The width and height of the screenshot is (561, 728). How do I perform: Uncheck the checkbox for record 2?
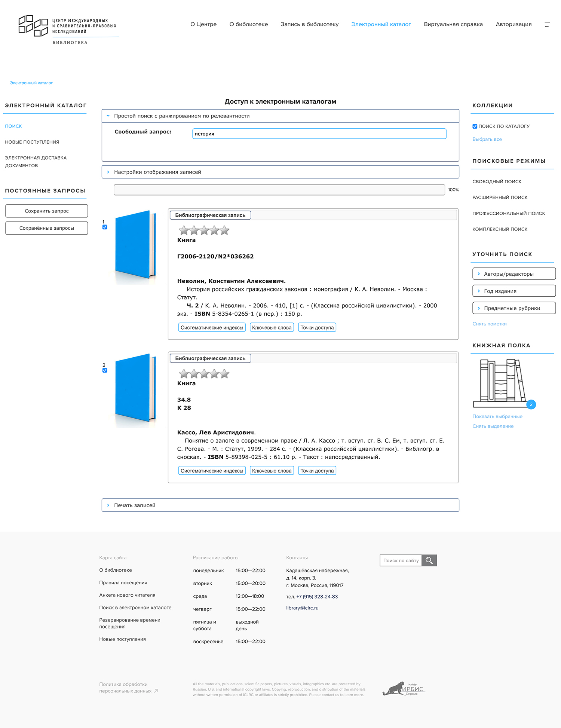105,370
